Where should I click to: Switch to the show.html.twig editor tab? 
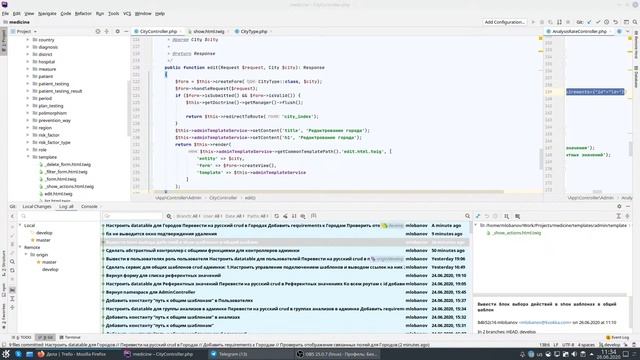[208, 31]
